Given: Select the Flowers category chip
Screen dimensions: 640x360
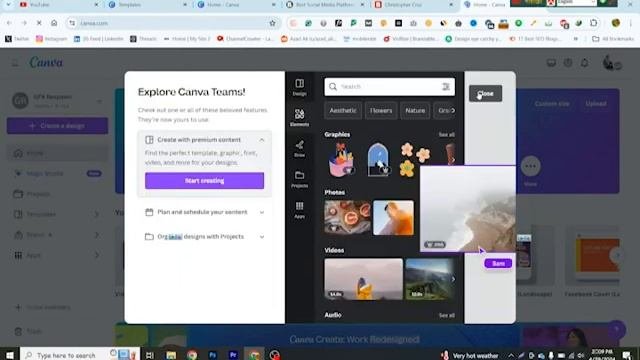Looking at the screenshot, I should pos(381,111).
